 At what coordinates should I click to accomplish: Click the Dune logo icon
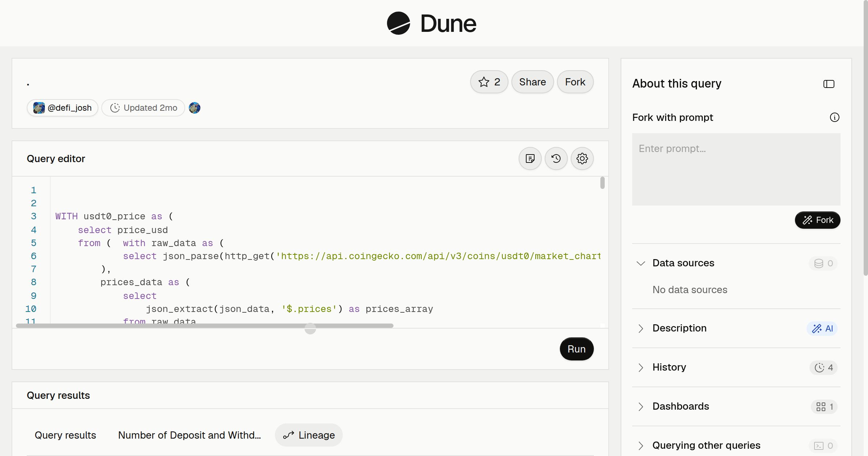(x=398, y=23)
